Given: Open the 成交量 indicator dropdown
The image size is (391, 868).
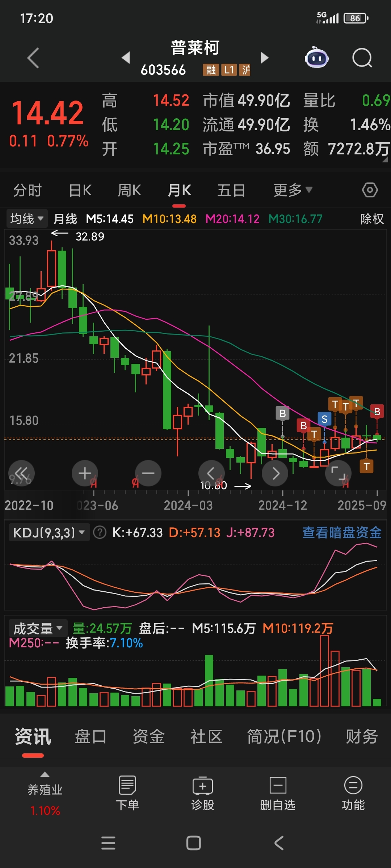Looking at the screenshot, I should (38, 629).
